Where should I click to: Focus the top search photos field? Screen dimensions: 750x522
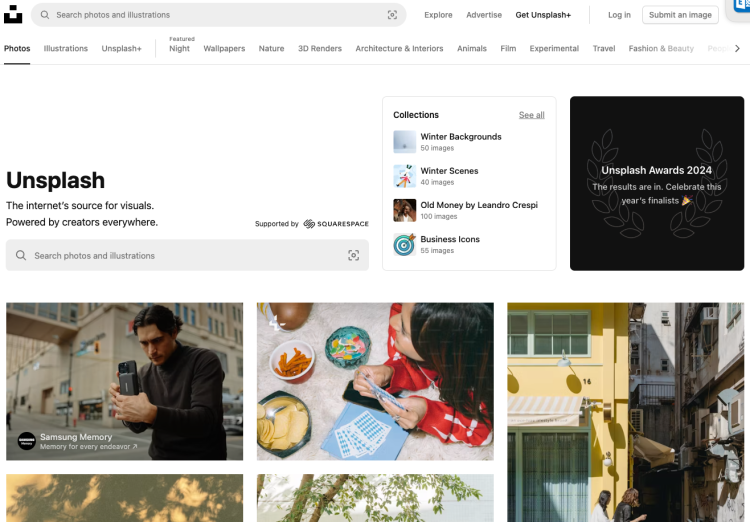pyautogui.click(x=219, y=15)
